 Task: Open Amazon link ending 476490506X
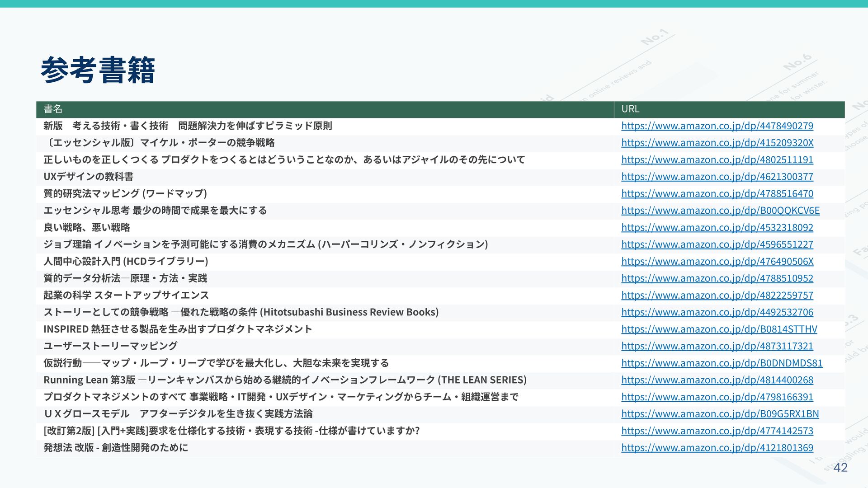[717, 261]
